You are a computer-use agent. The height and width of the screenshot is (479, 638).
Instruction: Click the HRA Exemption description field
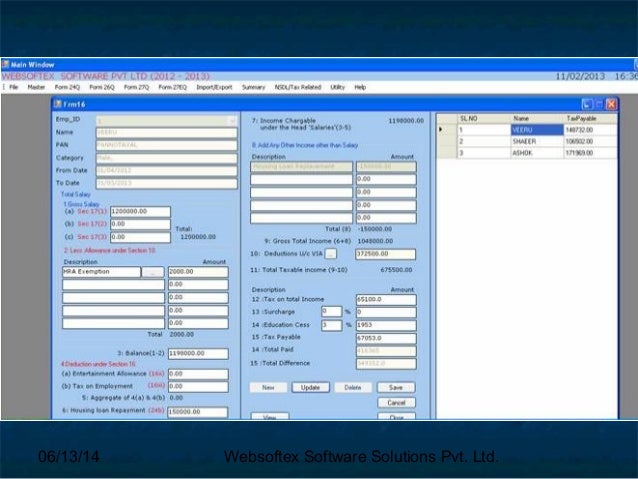101,272
